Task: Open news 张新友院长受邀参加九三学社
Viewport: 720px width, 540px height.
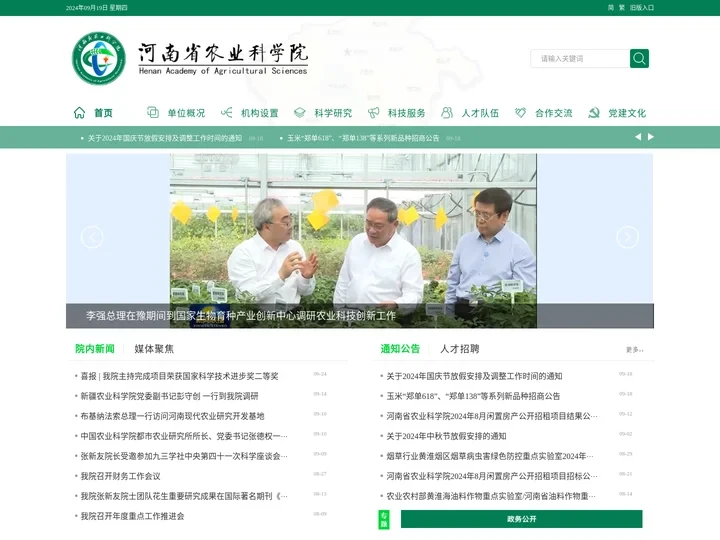Action: point(184,456)
